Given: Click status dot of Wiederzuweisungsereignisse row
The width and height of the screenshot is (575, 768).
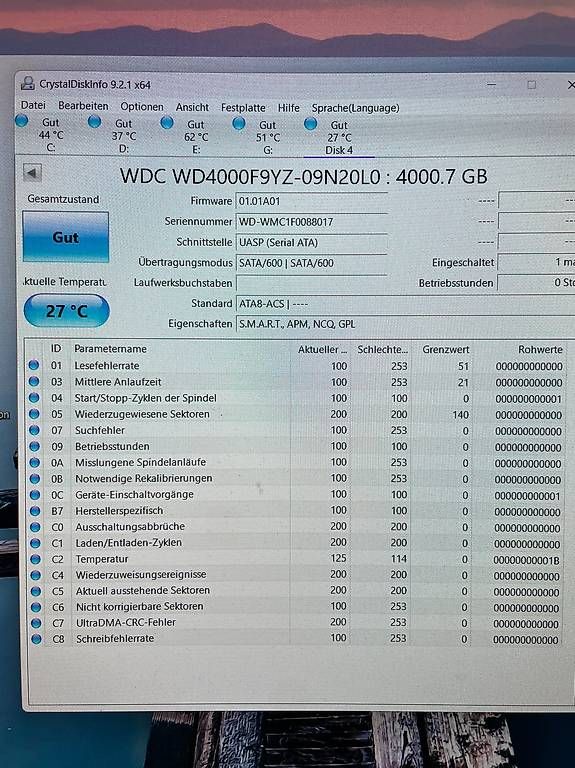Looking at the screenshot, I should [x=35, y=575].
